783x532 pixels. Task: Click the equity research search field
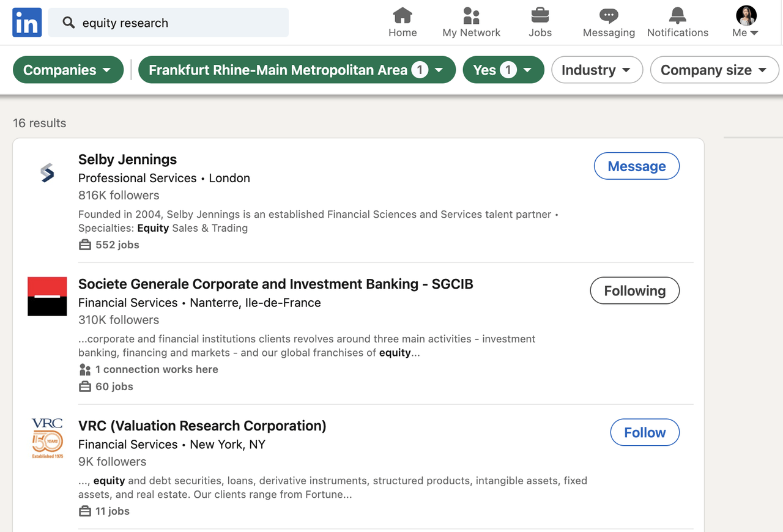pos(168,23)
